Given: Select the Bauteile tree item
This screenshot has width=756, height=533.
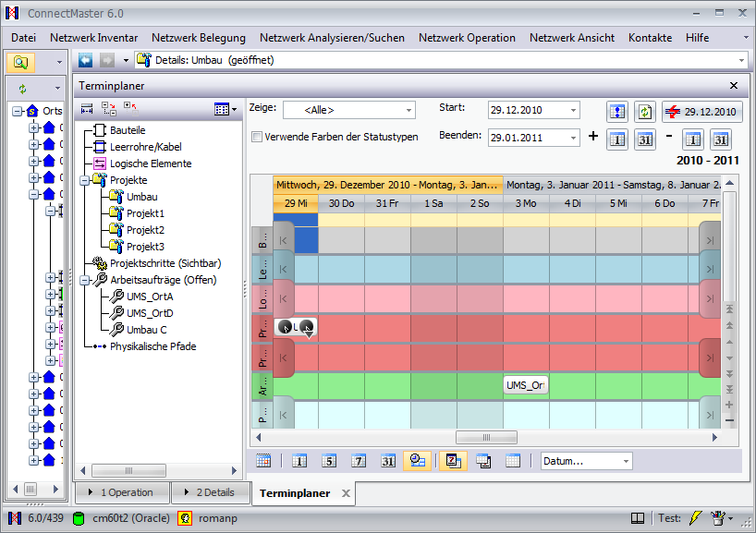Looking at the screenshot, I should (128, 130).
